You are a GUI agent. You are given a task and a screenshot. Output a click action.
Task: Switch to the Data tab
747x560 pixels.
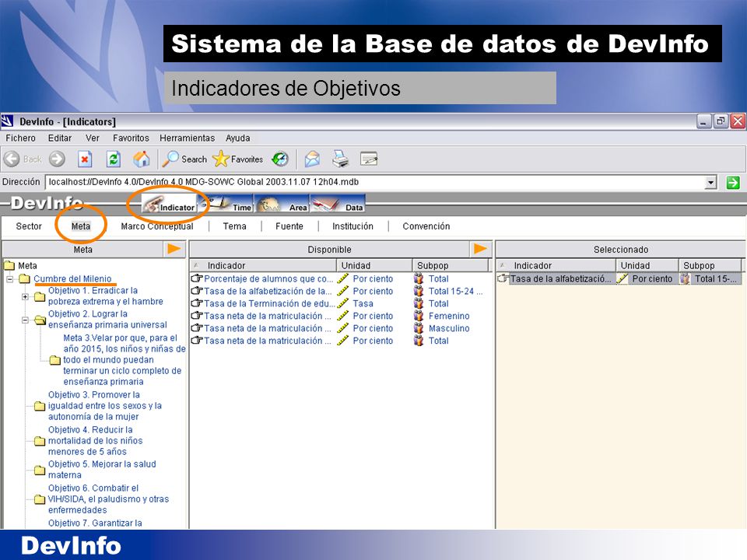[338, 204]
